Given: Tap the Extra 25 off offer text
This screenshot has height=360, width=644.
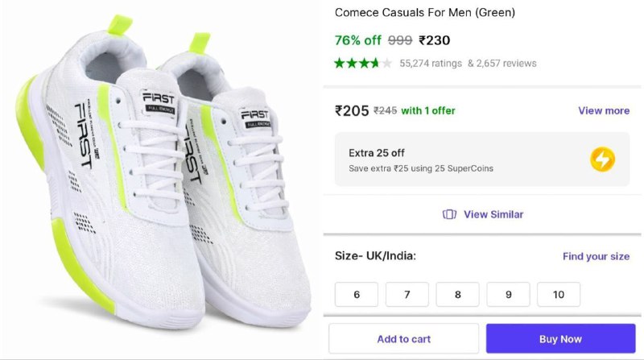Looking at the screenshot, I should [x=377, y=152].
